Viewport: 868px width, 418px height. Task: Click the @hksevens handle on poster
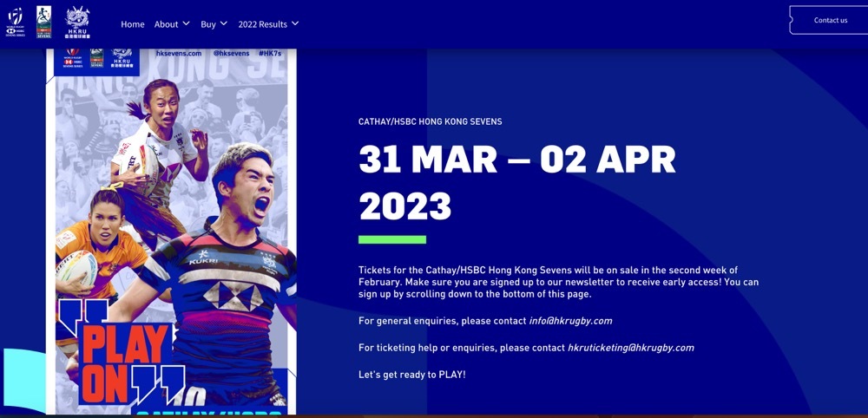232,54
